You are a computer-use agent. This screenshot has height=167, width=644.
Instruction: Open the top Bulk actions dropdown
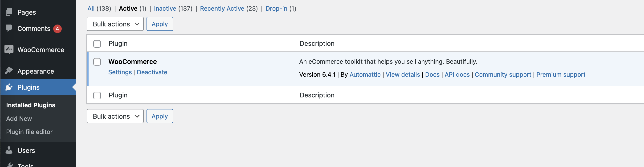click(115, 24)
